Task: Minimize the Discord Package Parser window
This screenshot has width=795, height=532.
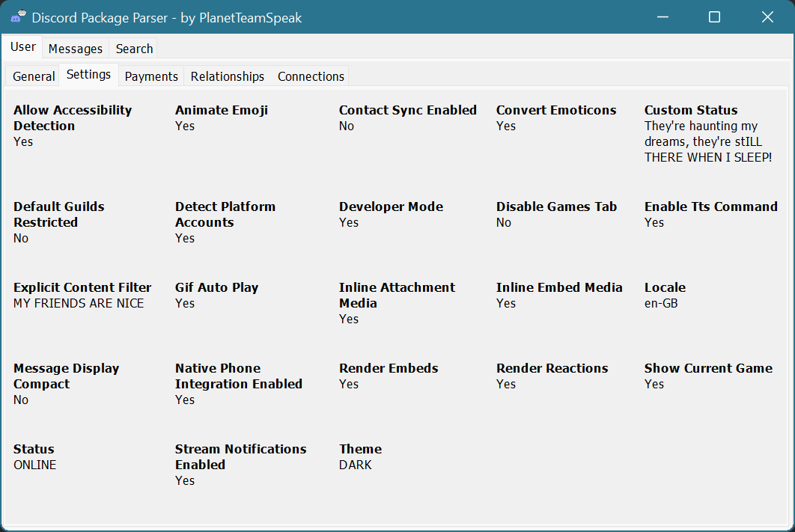Action: coord(662,16)
